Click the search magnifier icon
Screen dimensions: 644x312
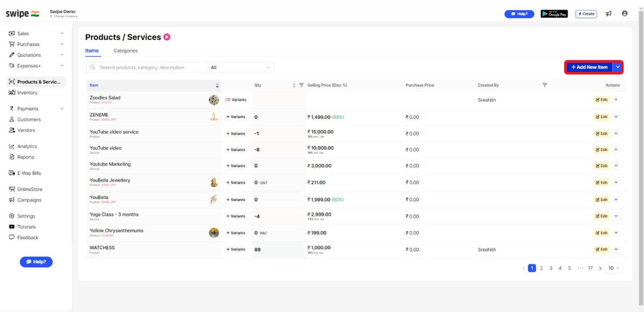tap(93, 67)
